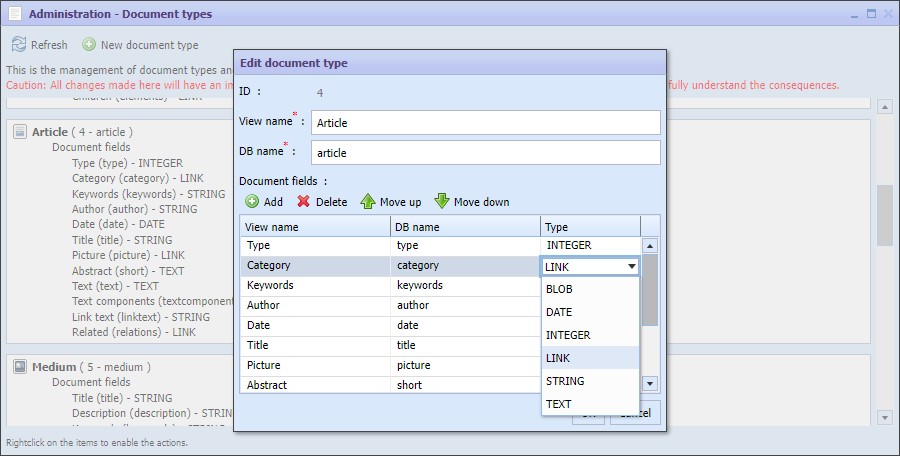
Task: Click the red Delete field icon
Action: click(x=304, y=202)
